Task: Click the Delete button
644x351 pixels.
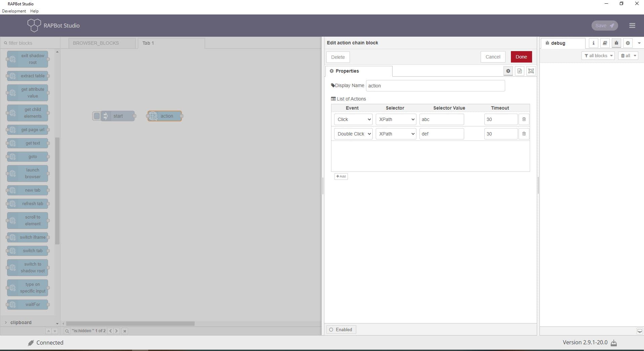Action: coord(338,57)
